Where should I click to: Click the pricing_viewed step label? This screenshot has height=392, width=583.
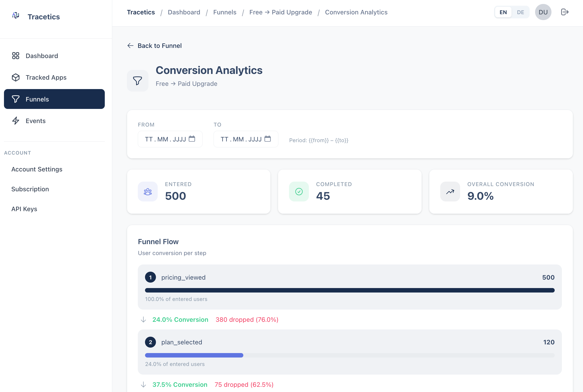coord(183,277)
